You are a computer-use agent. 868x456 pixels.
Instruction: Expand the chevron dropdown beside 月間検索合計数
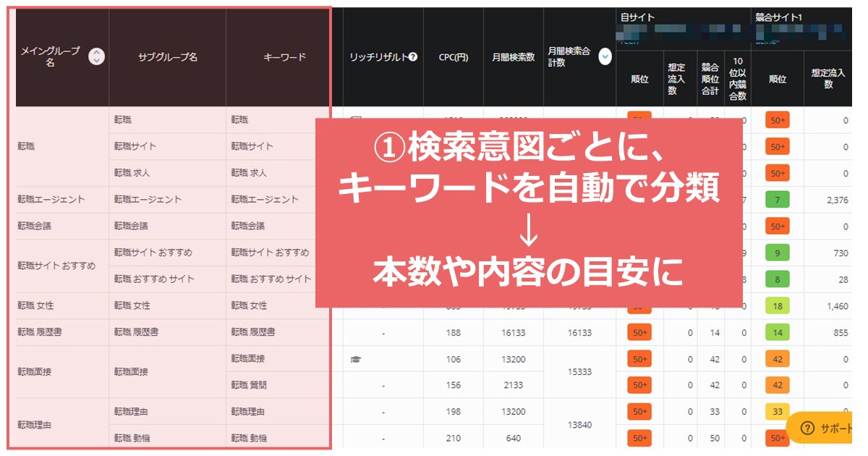click(605, 57)
